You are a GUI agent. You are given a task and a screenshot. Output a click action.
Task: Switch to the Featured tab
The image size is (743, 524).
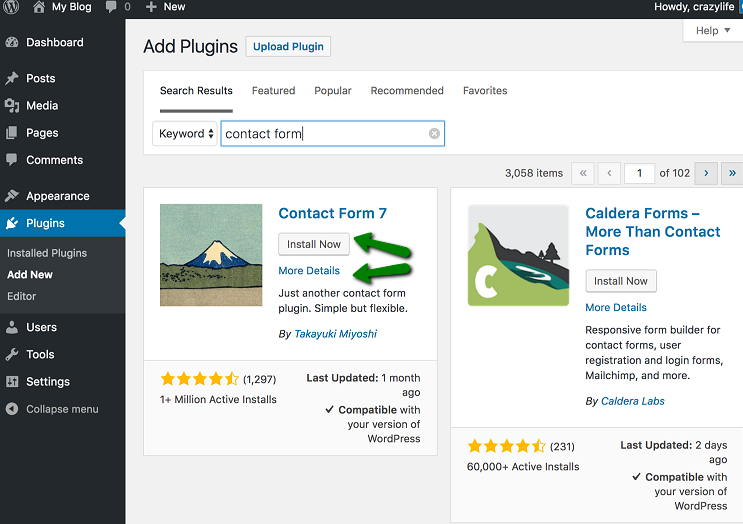click(x=273, y=90)
